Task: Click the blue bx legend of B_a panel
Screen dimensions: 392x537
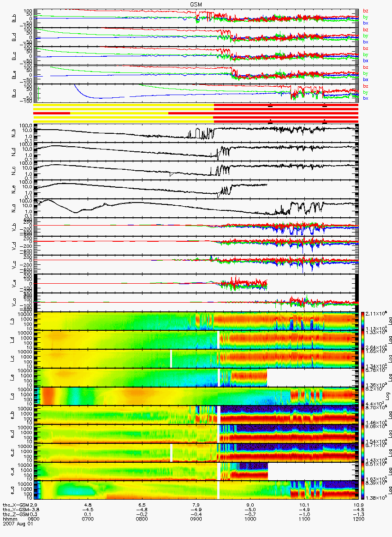Action: [366, 98]
